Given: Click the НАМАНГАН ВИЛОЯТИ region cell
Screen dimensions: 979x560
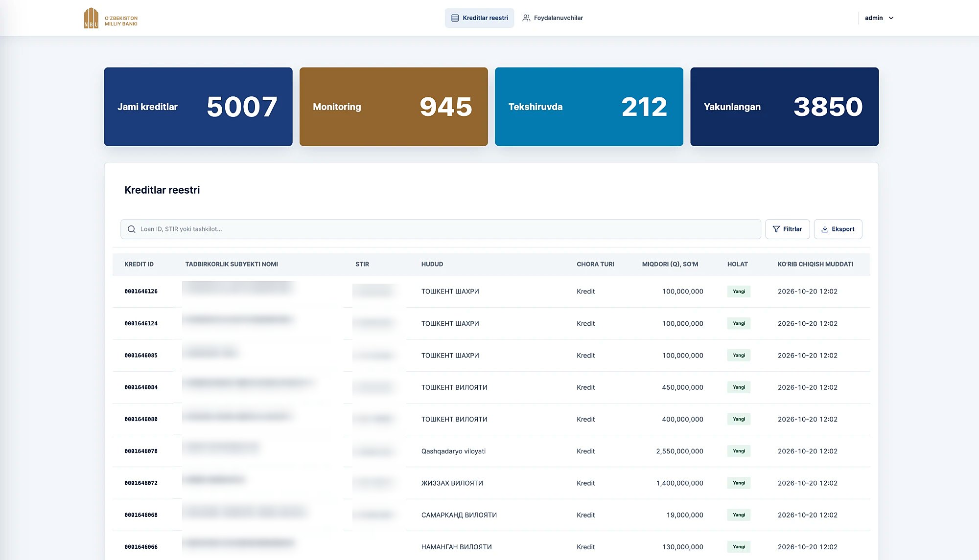Looking at the screenshot, I should click(457, 547).
